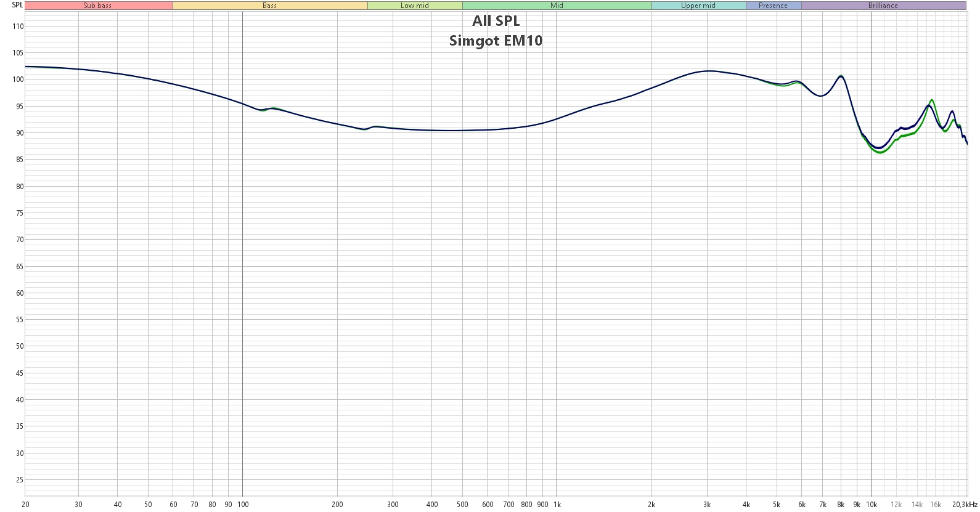Click the Brilliance band label
The width and height of the screenshot is (980, 512).
pyautogui.click(x=883, y=6)
